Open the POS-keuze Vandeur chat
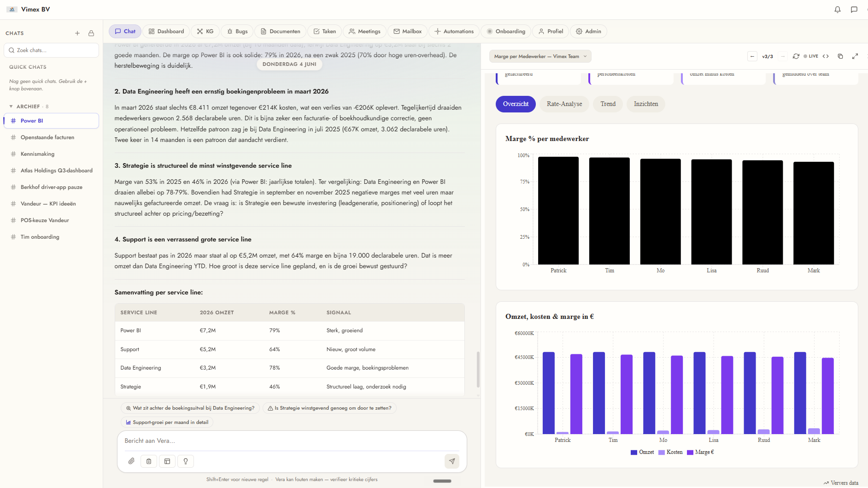The height and width of the screenshot is (488, 868). [51, 220]
